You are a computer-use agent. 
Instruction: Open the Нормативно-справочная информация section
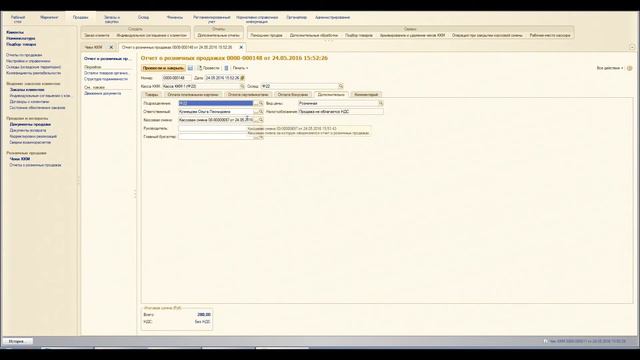coord(257,19)
